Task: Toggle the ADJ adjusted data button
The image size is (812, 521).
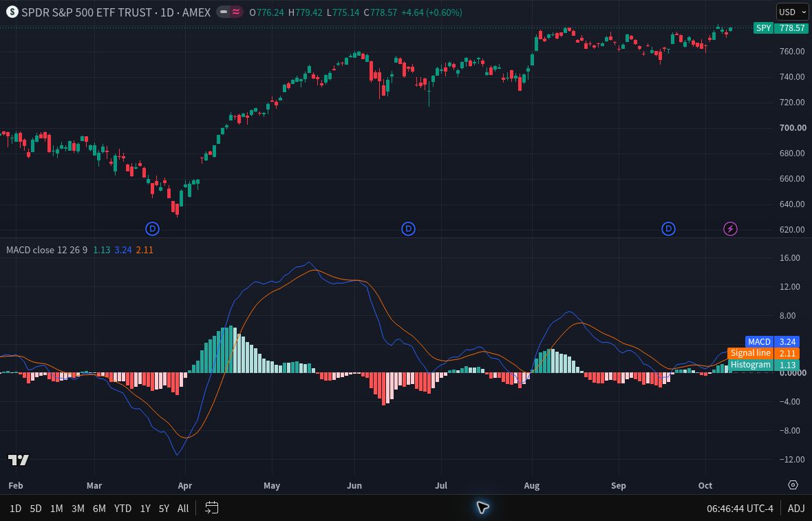Action: pyautogui.click(x=796, y=508)
